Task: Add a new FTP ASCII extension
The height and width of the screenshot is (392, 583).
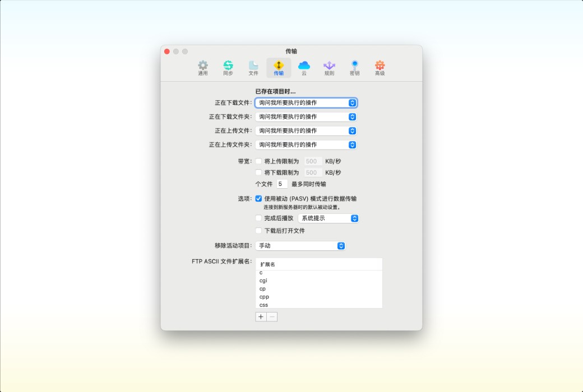Action: tap(260, 316)
